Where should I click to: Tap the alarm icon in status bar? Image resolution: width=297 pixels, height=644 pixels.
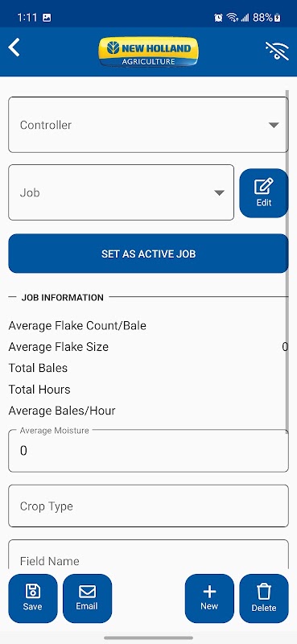tap(219, 17)
